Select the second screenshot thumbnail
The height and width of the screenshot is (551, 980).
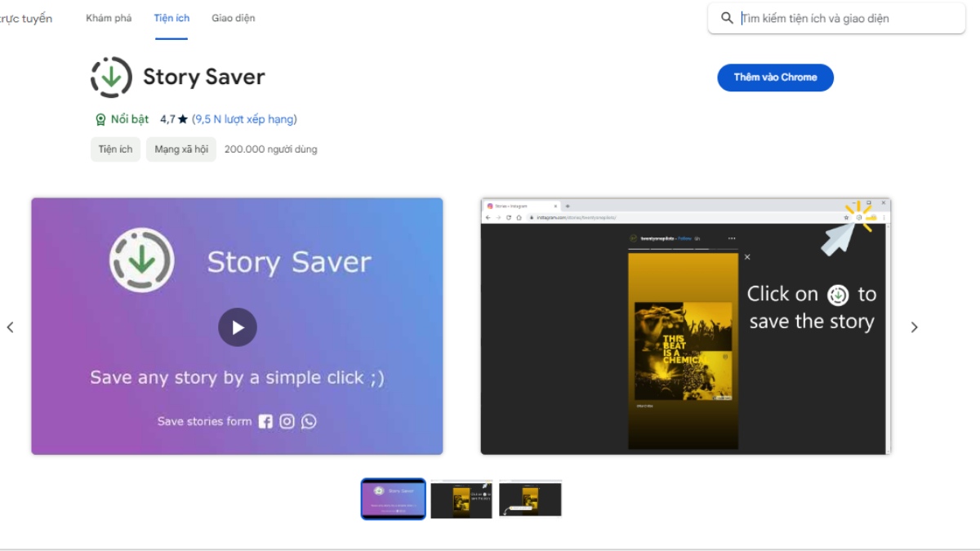[x=461, y=499]
